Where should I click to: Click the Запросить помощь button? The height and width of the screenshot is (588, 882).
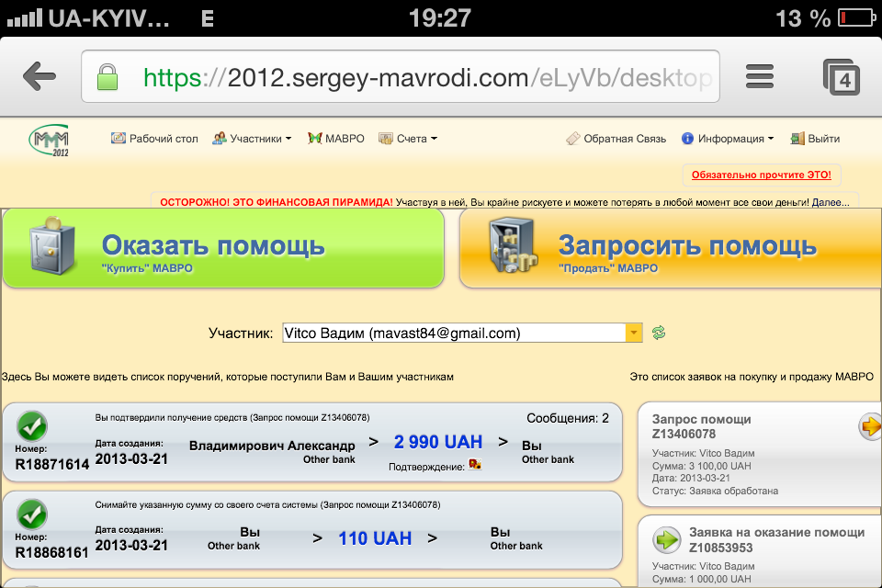(671, 248)
